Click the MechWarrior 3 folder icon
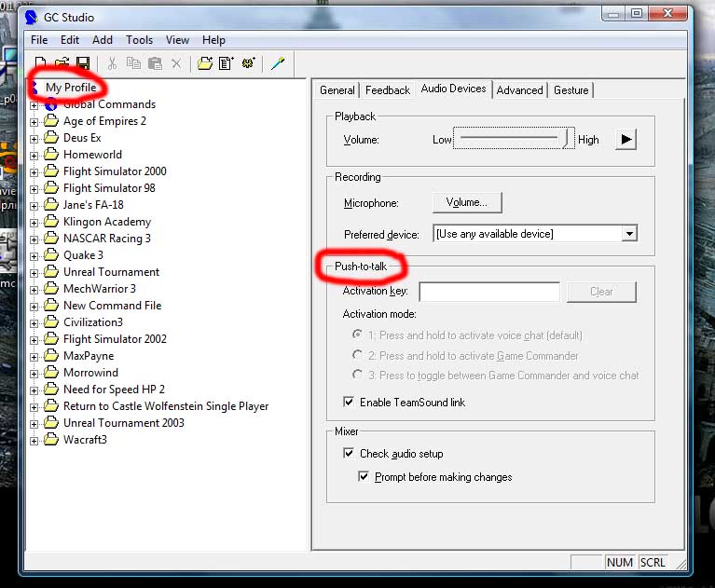The width and height of the screenshot is (715, 588). (51, 289)
